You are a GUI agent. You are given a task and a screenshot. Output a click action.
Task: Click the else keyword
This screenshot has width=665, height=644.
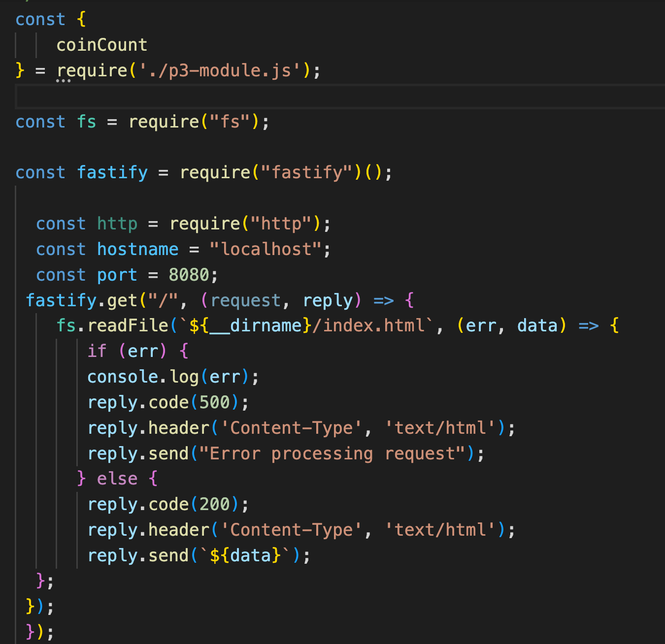(117, 479)
